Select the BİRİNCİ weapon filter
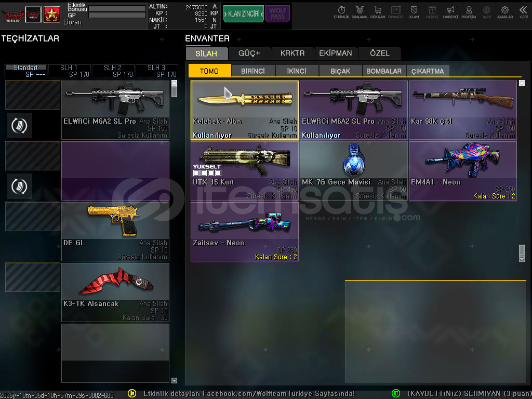The width and height of the screenshot is (532, 399). (x=253, y=71)
